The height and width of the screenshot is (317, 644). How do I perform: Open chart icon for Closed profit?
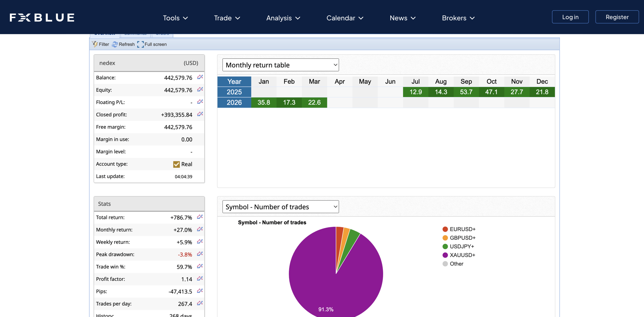click(x=200, y=114)
